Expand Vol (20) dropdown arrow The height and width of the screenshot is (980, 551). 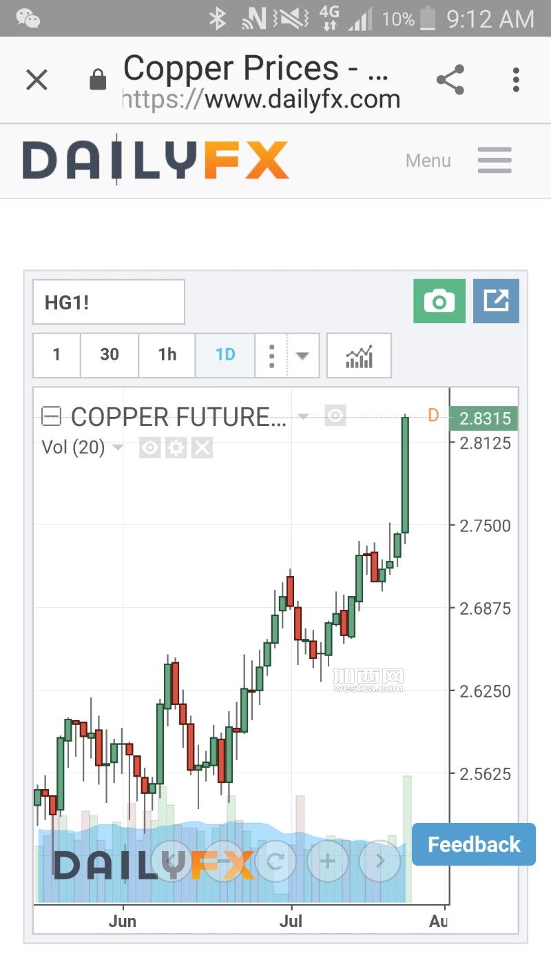118,448
